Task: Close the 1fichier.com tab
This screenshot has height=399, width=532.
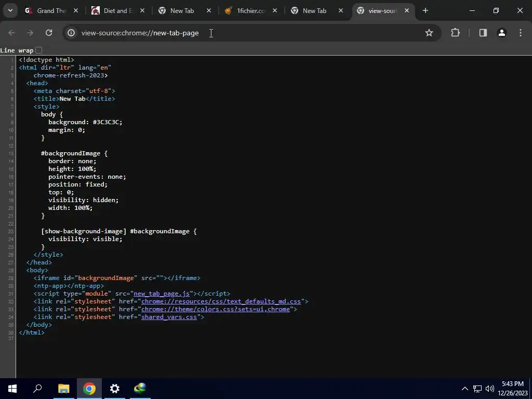Action: click(x=275, y=10)
